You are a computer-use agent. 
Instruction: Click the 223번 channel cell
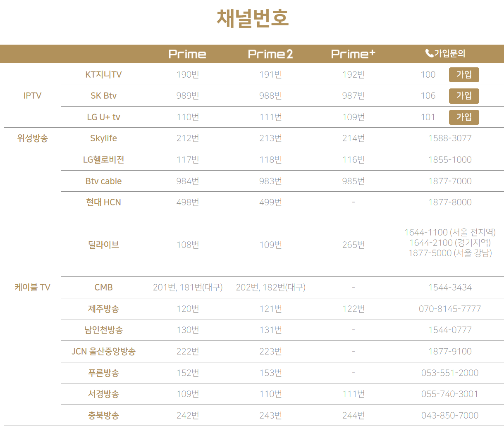pyautogui.click(x=271, y=352)
